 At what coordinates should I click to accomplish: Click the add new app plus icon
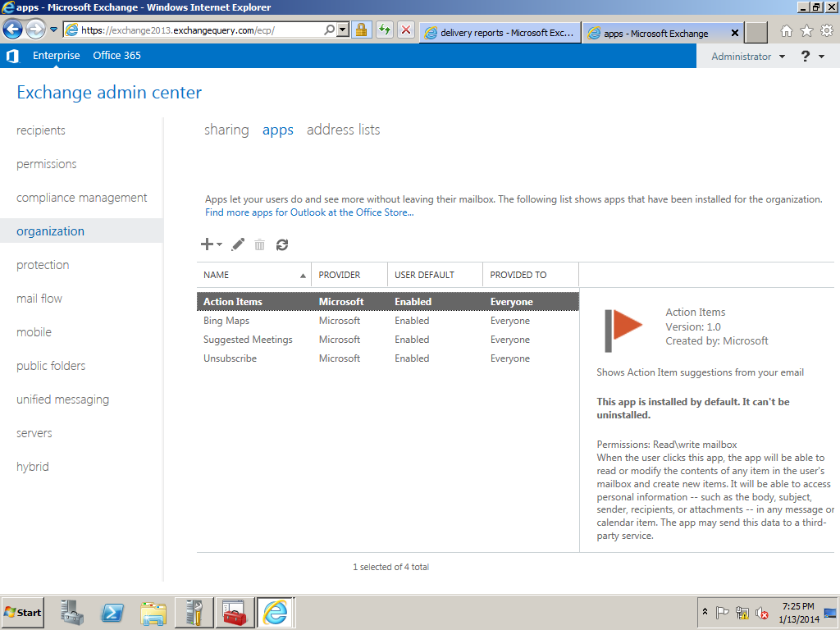pos(207,244)
